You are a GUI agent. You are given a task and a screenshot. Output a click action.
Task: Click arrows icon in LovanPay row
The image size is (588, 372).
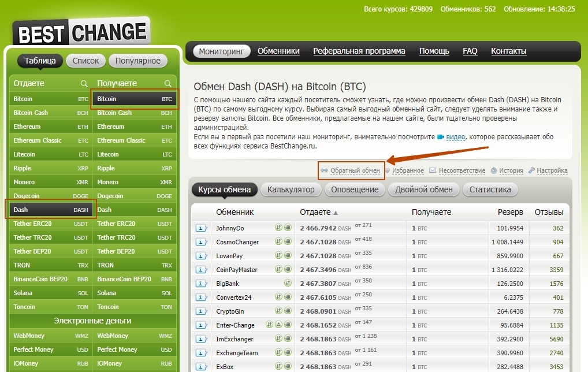pyautogui.click(x=278, y=255)
